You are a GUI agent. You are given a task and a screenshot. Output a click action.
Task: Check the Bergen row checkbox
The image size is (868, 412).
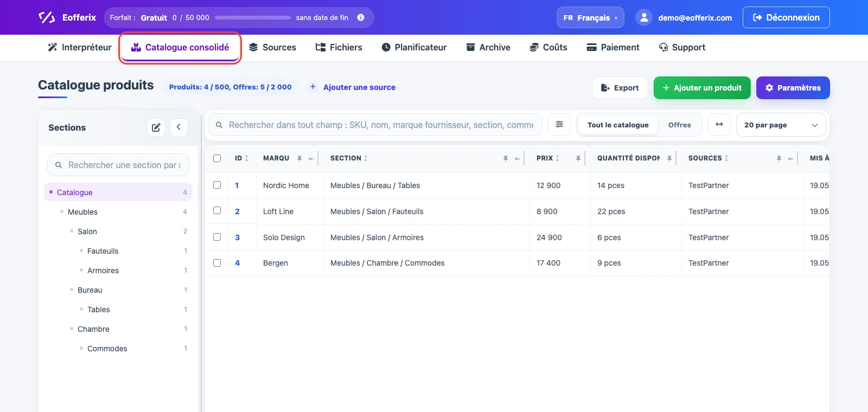tap(217, 263)
